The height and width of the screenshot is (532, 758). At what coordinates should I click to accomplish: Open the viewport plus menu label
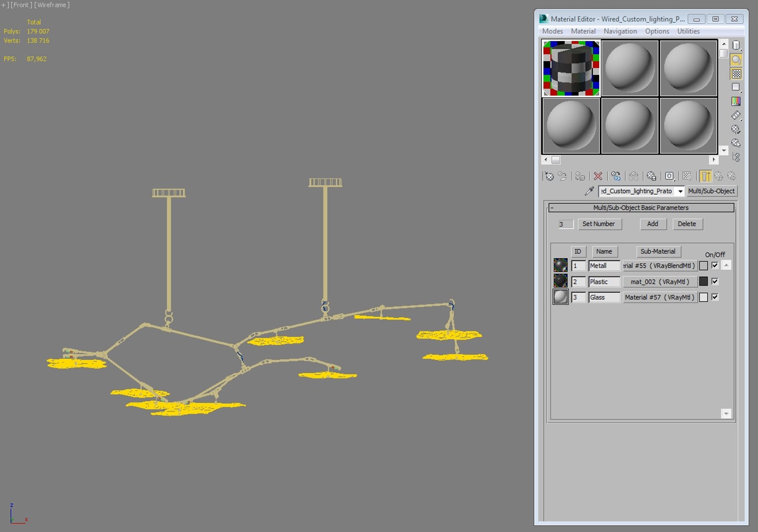(5, 5)
